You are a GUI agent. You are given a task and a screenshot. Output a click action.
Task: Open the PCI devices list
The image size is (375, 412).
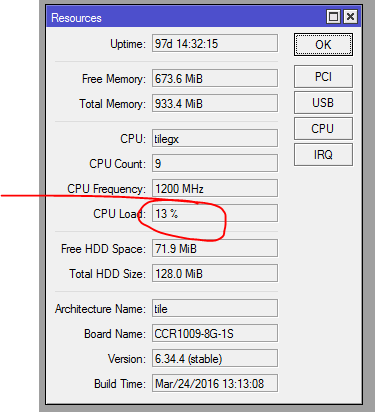tap(323, 77)
